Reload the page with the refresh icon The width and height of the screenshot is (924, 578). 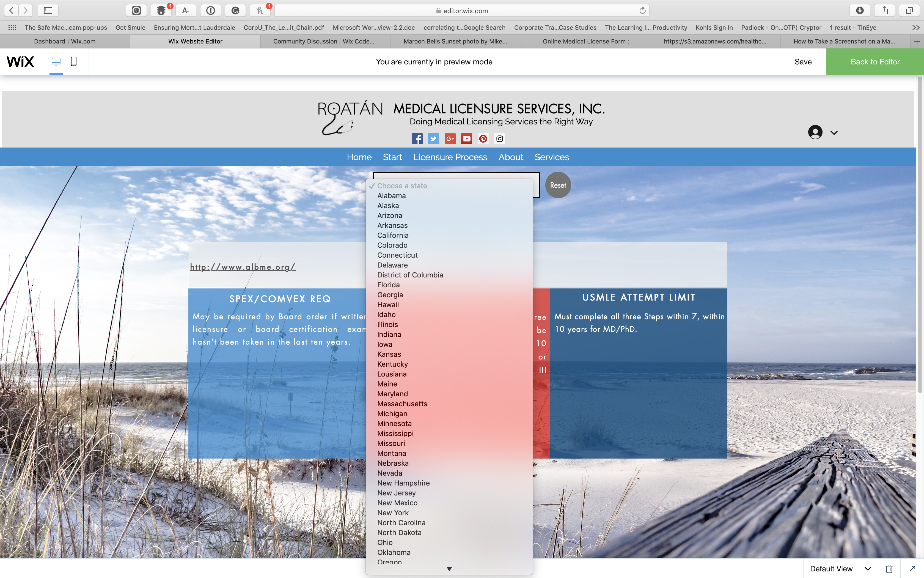point(642,10)
